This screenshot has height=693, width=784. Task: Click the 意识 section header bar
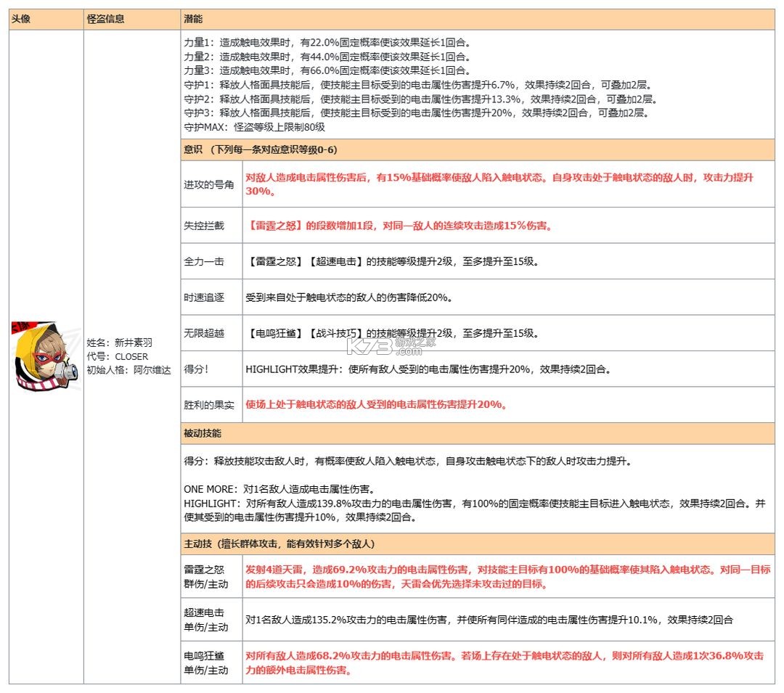pyautogui.click(x=218, y=149)
